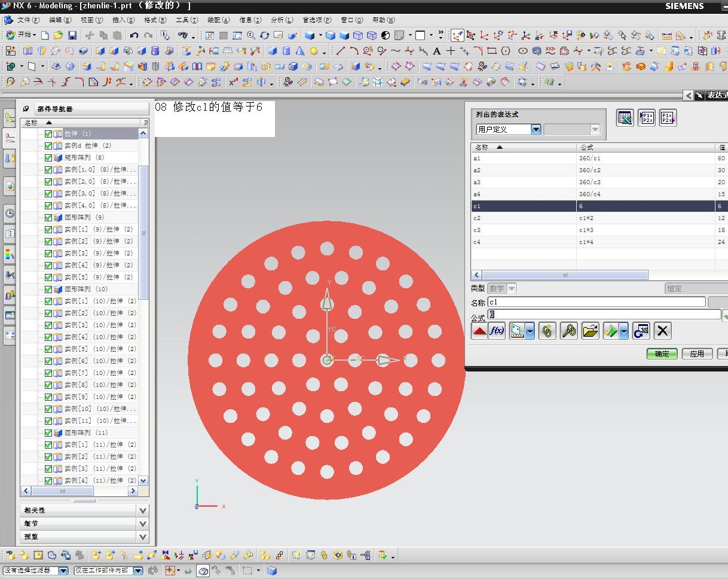Open spreadsheet edit icon in expressions
This screenshot has width=728, height=579.
coord(625,118)
